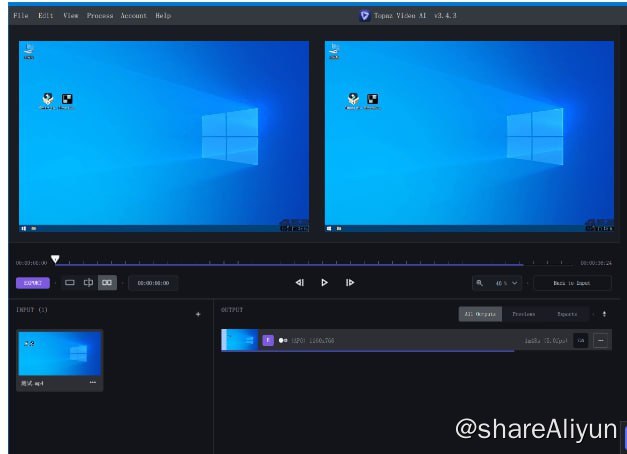627x454 pixels.
Task: Click the 测试.mp4 file name
Action: coord(32,383)
